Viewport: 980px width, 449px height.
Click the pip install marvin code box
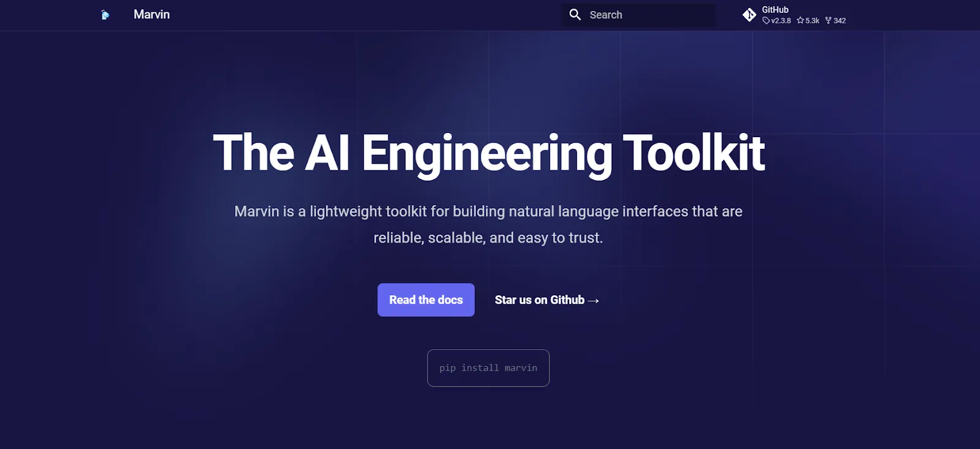click(x=488, y=368)
